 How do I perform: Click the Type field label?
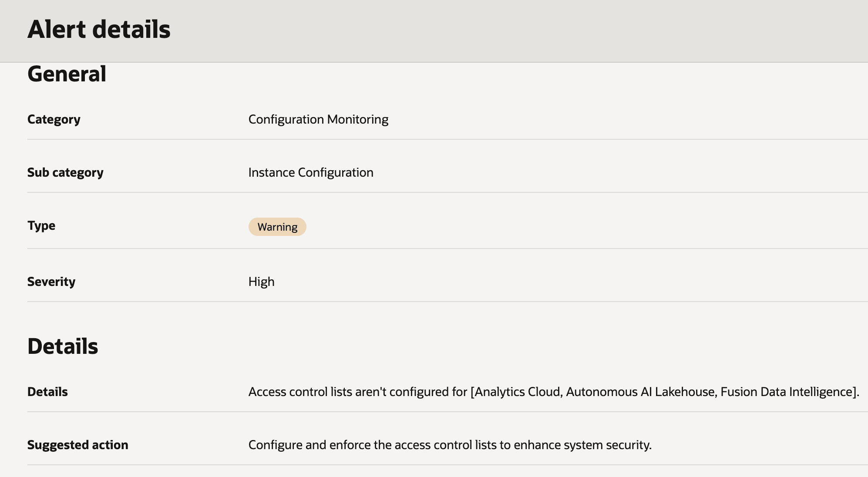[41, 225]
